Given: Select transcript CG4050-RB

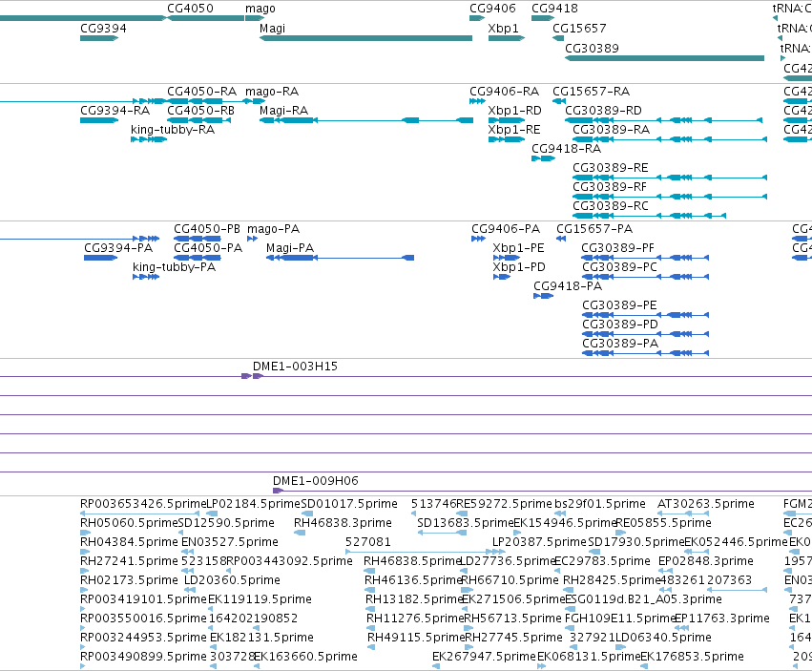Looking at the screenshot, I should click(x=201, y=111).
